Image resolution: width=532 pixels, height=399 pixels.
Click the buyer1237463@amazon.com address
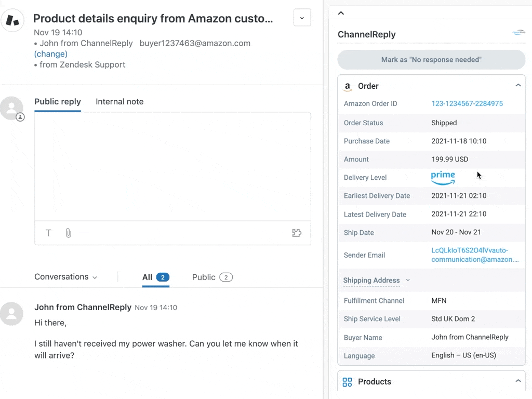pos(195,44)
